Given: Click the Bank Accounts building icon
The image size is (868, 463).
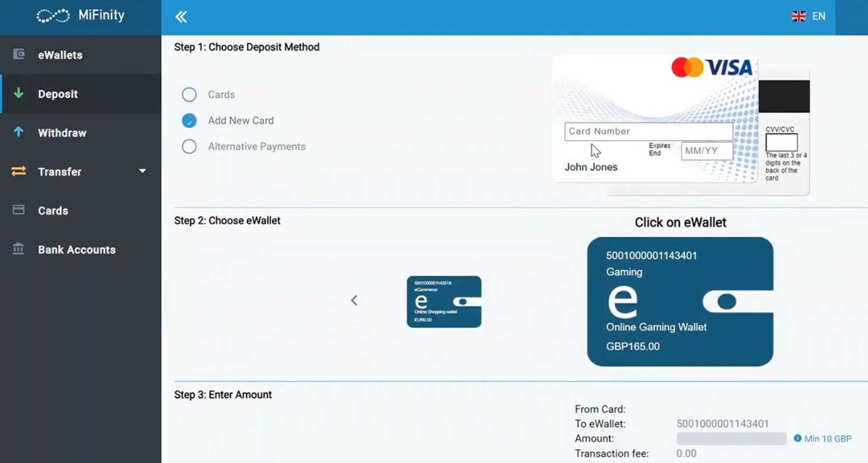Looking at the screenshot, I should coord(19,249).
